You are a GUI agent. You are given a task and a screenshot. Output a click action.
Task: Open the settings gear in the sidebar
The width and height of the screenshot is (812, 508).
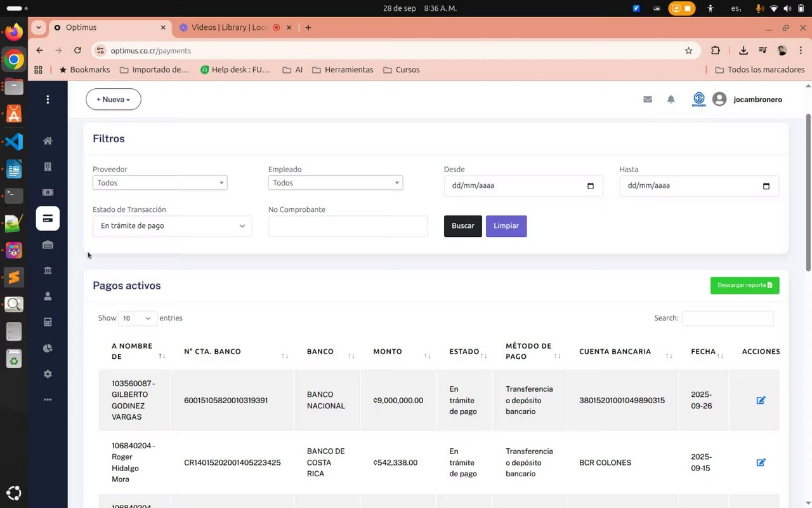tap(48, 374)
